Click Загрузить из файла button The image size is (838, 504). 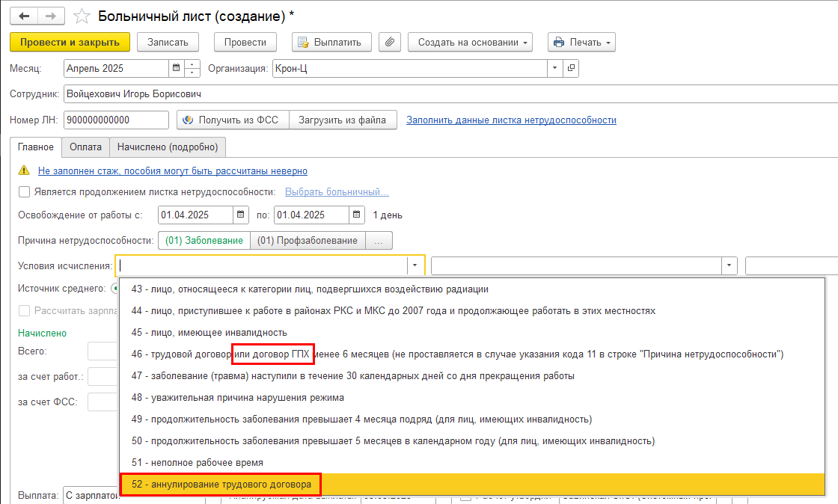coord(343,120)
